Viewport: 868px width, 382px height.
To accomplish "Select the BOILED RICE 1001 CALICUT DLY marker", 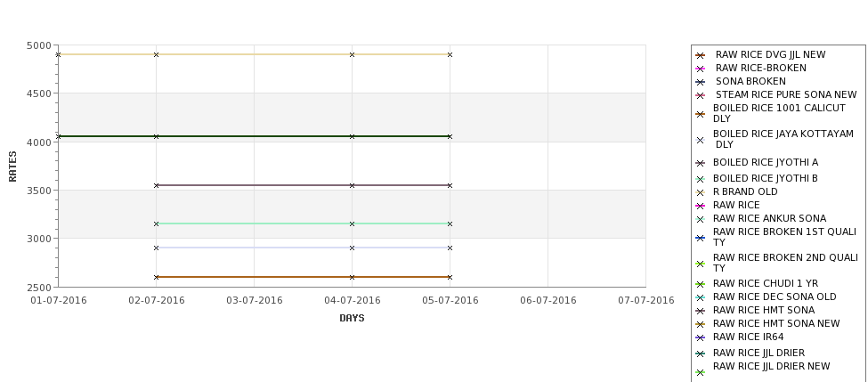I will (701, 114).
